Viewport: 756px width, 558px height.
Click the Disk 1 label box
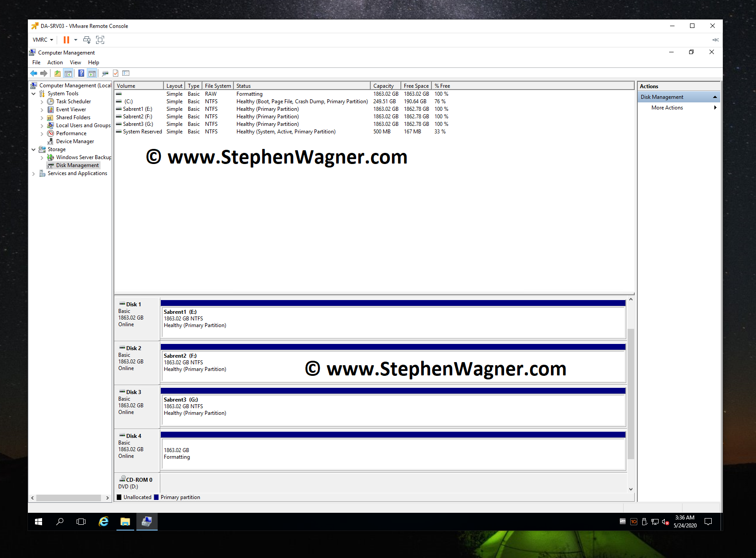click(137, 319)
